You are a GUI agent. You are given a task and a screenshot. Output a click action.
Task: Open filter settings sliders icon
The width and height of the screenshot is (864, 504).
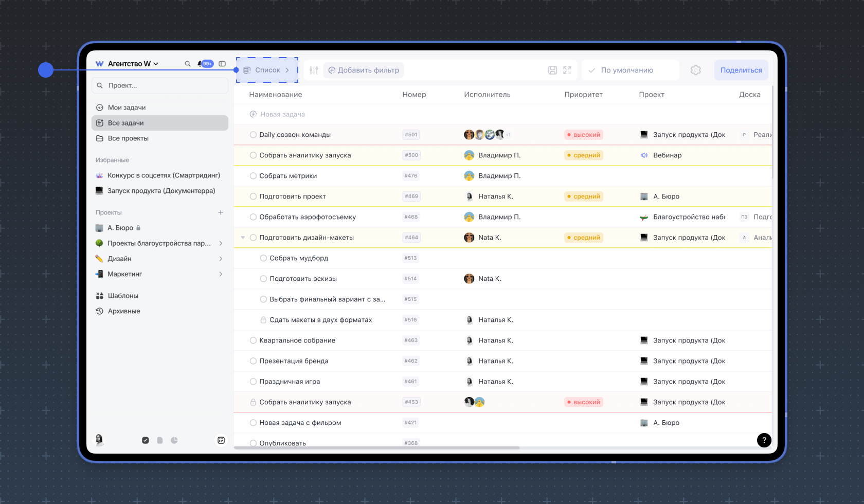pyautogui.click(x=314, y=70)
